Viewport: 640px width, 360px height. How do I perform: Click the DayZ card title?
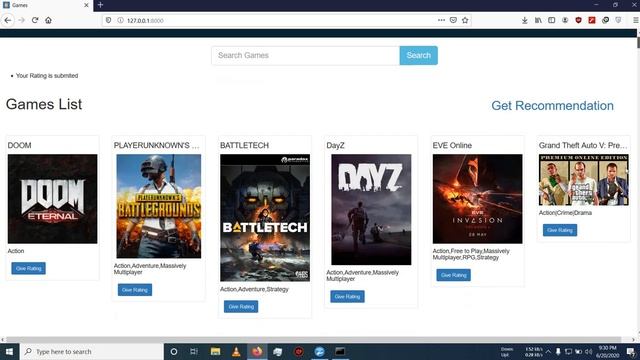(x=336, y=145)
